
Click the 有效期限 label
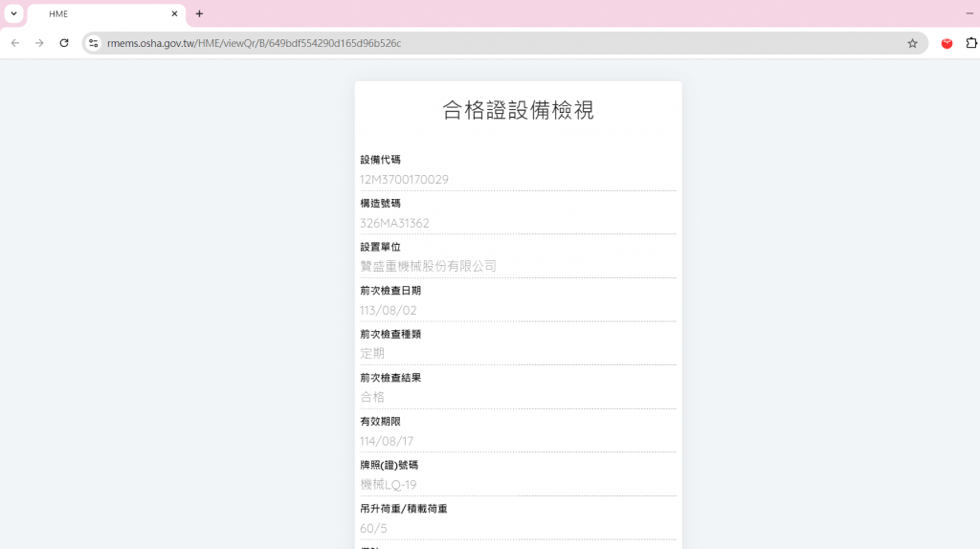click(380, 422)
